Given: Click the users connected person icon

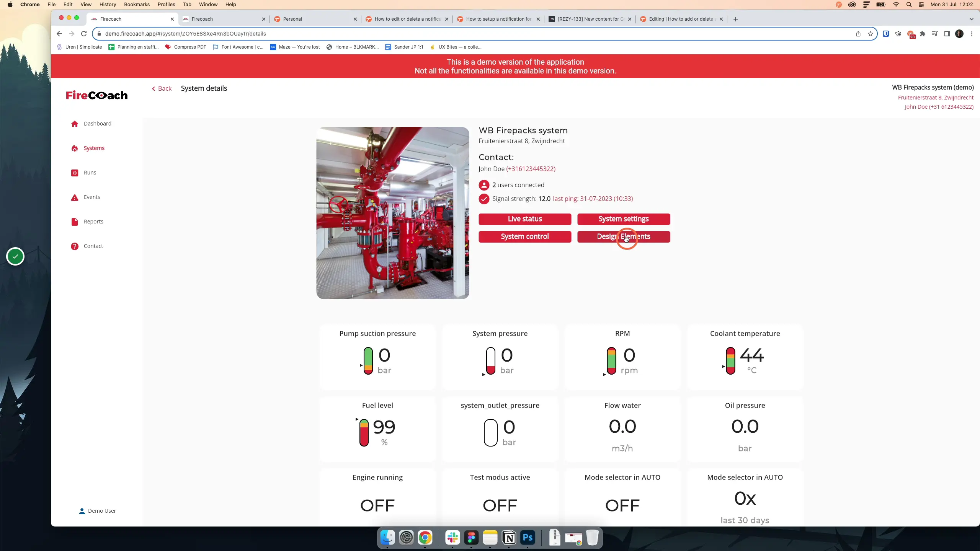Looking at the screenshot, I should coord(484,185).
